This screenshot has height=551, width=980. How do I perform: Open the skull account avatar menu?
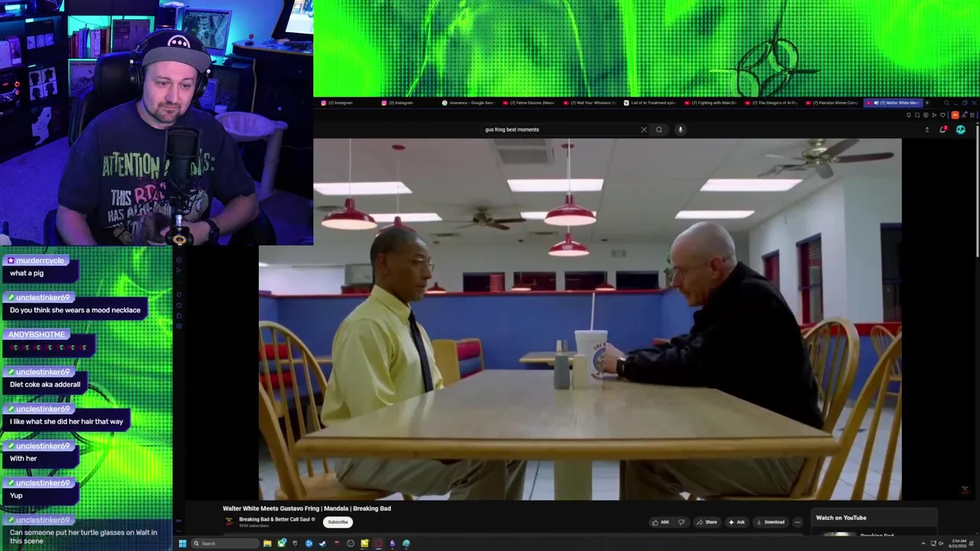click(961, 129)
